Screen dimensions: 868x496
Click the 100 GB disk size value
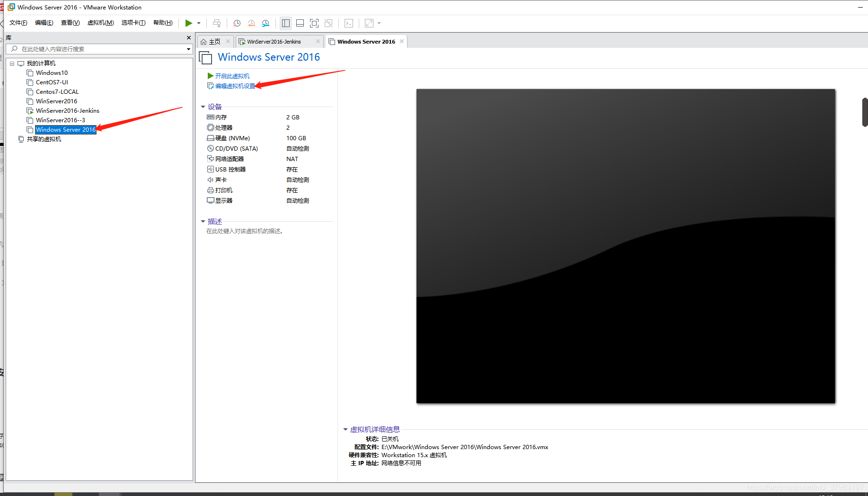296,138
